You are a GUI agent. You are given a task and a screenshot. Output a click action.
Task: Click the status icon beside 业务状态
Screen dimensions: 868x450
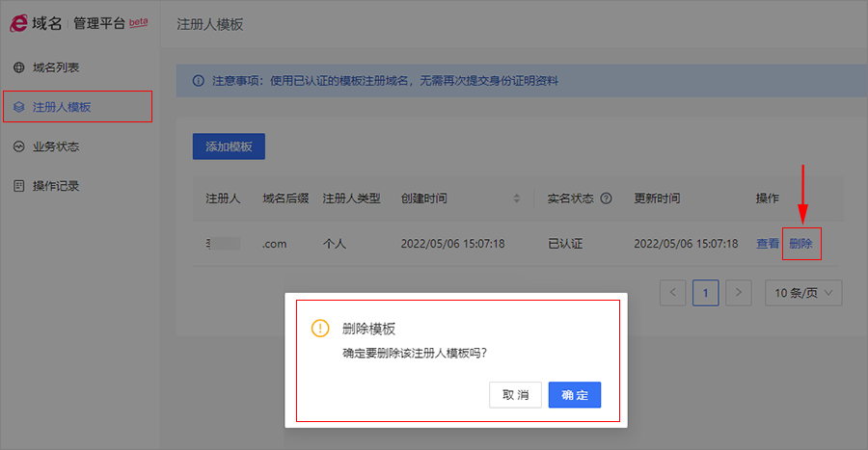pyautogui.click(x=18, y=146)
